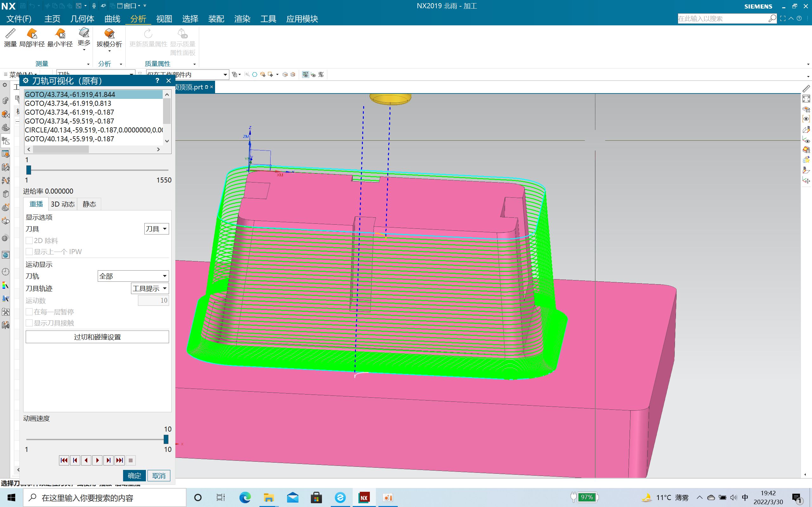Click the rewind-to-start playback button
This screenshot has height=507, width=812.
(64, 460)
